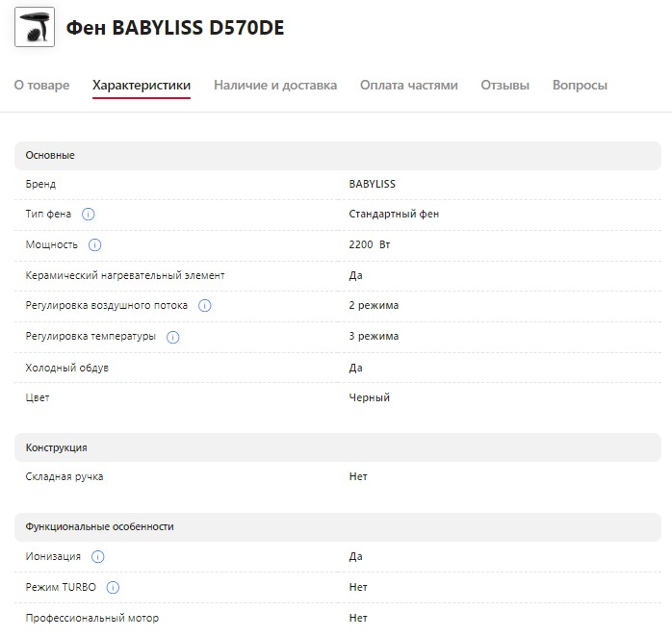Viewport: 672px width, 637px height.
Task: Click the Режим TURBO label
Action: coord(61,587)
